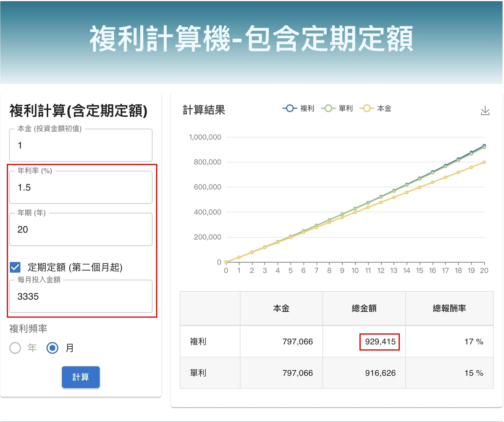Uncheck the 定期定額 checkbox

click(16, 267)
